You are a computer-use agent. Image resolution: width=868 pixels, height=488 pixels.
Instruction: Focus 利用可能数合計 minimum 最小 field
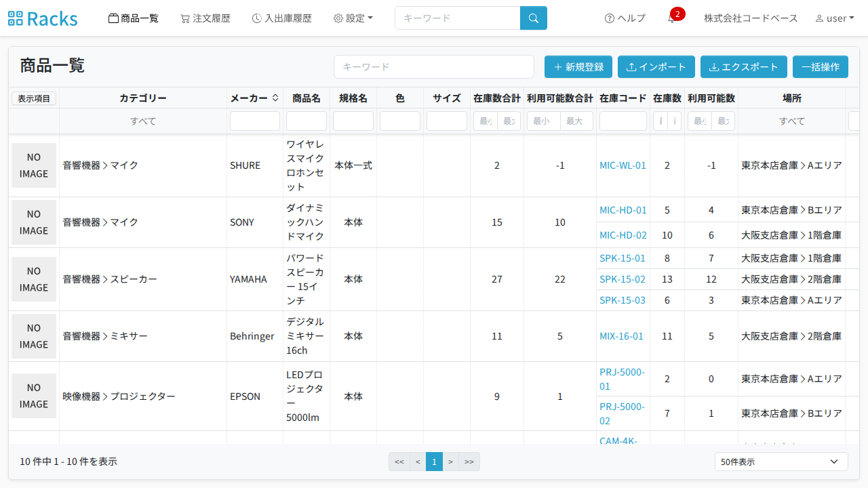(x=544, y=121)
